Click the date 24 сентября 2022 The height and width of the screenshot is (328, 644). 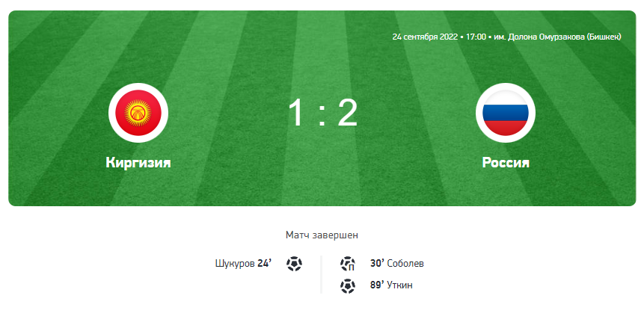[x=425, y=37]
